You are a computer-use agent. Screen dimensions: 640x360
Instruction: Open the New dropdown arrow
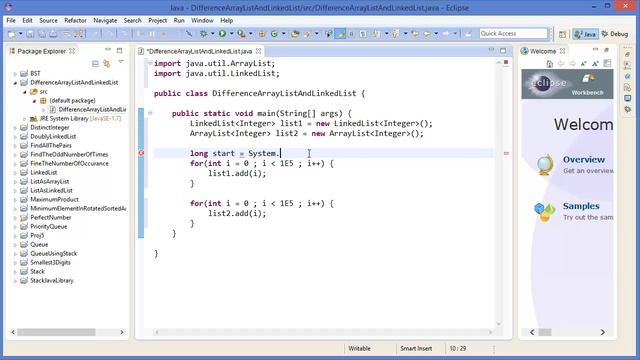point(20,34)
